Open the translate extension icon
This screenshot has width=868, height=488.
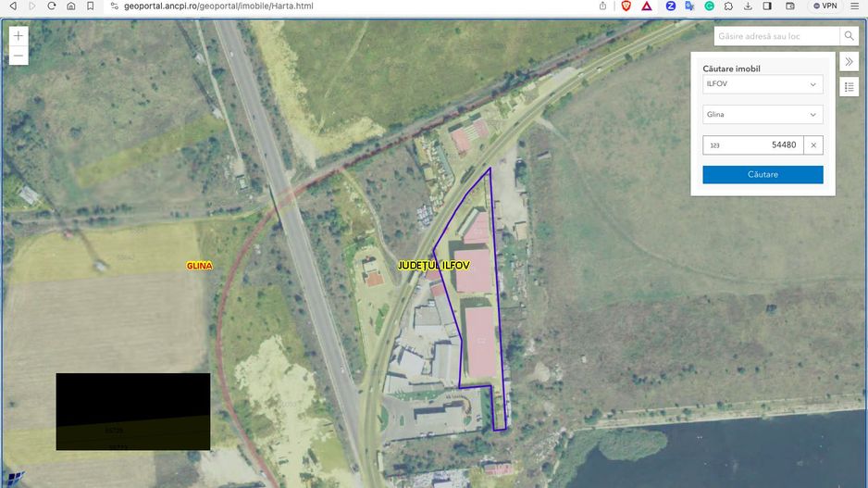coord(689,6)
